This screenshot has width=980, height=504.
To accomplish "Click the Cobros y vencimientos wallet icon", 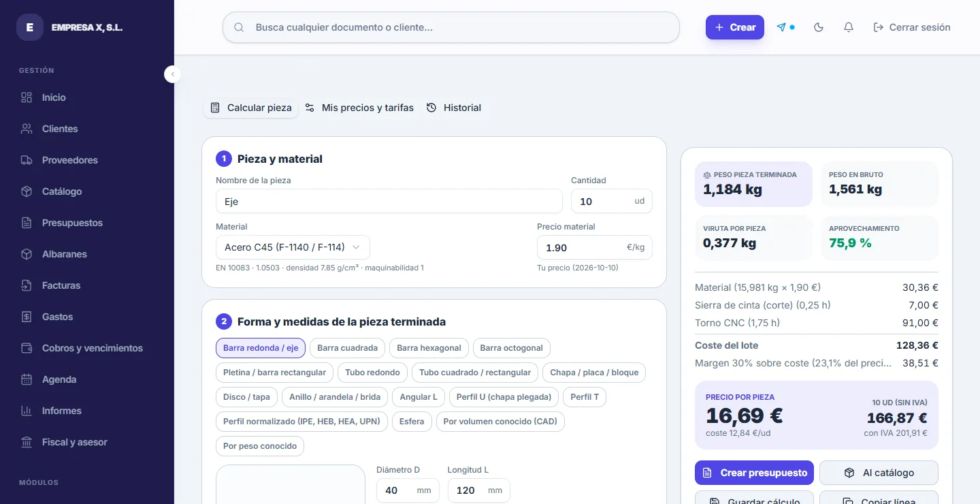I will point(27,348).
